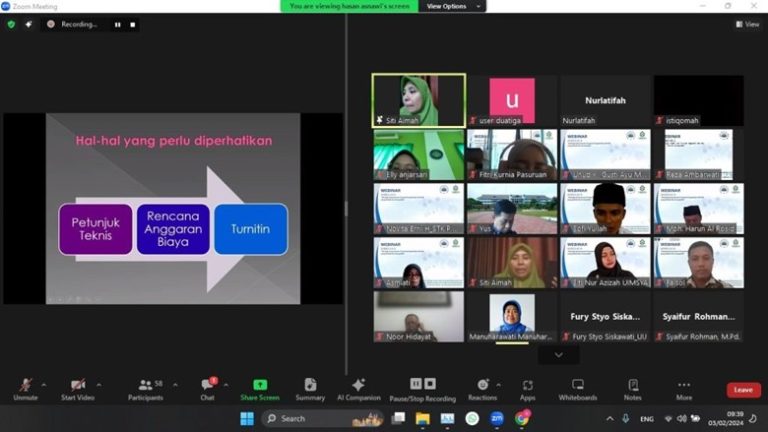768x432 pixels.
Task: Show more participants with down chevron
Action: coord(558,354)
